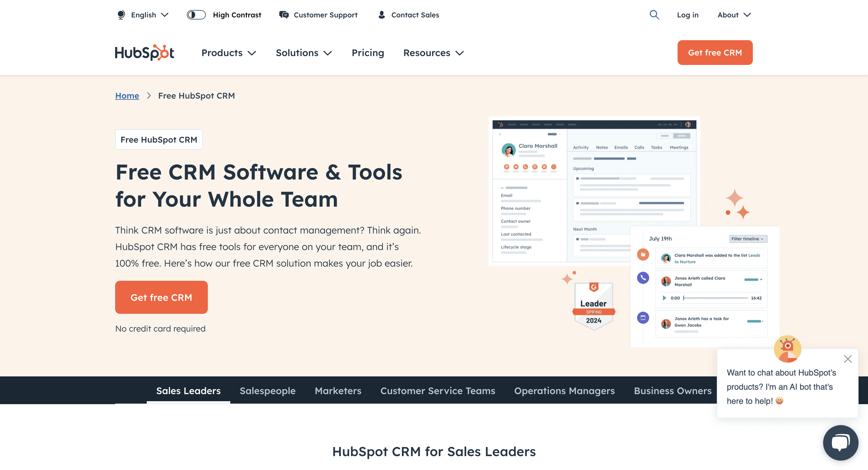This screenshot has width=868, height=470.
Task: Click Get free CRM in header
Action: (715, 53)
